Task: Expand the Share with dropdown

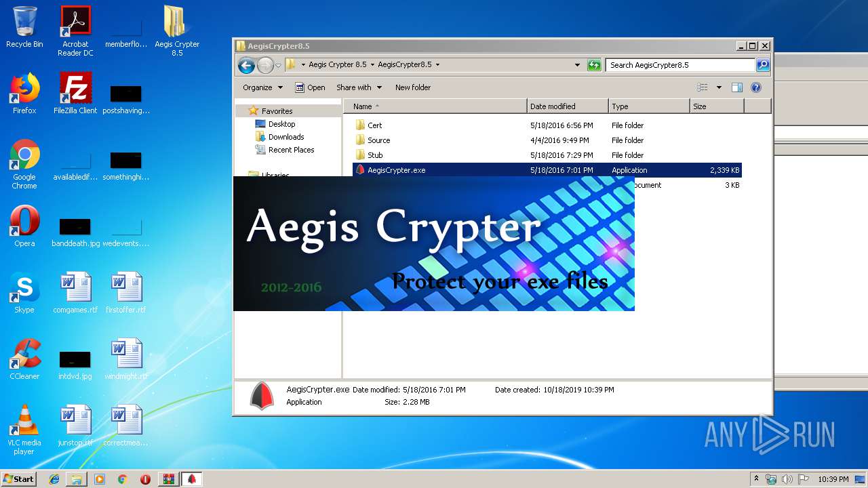Action: pos(359,87)
